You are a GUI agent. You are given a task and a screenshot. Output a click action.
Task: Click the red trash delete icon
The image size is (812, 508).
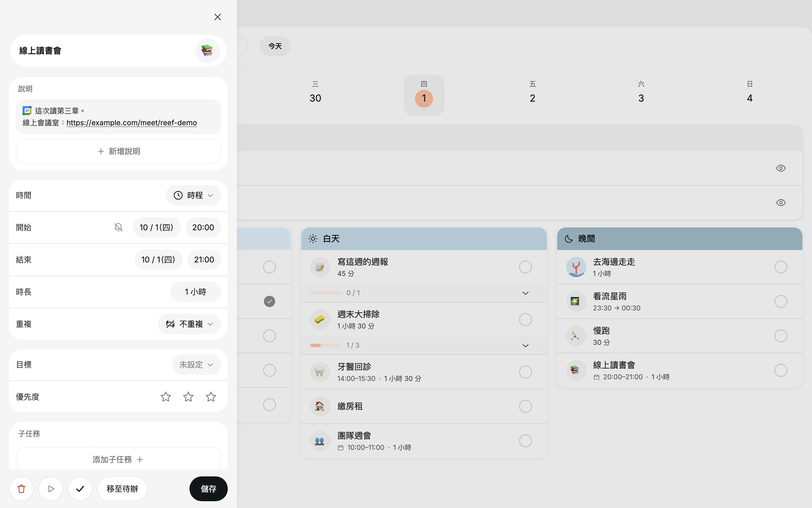tap(21, 489)
